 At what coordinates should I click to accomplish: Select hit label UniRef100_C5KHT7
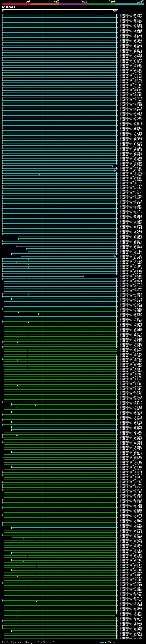click(x=131, y=334)
